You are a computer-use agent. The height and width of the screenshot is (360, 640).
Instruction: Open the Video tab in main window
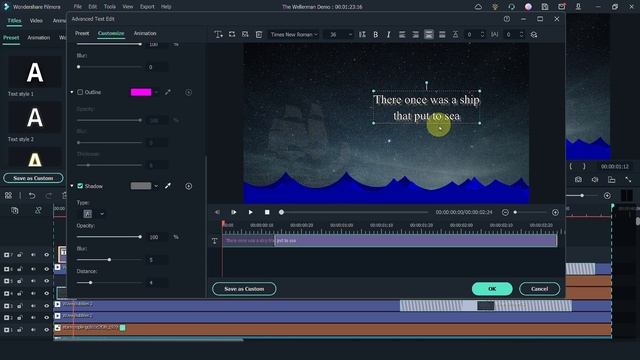point(36,20)
